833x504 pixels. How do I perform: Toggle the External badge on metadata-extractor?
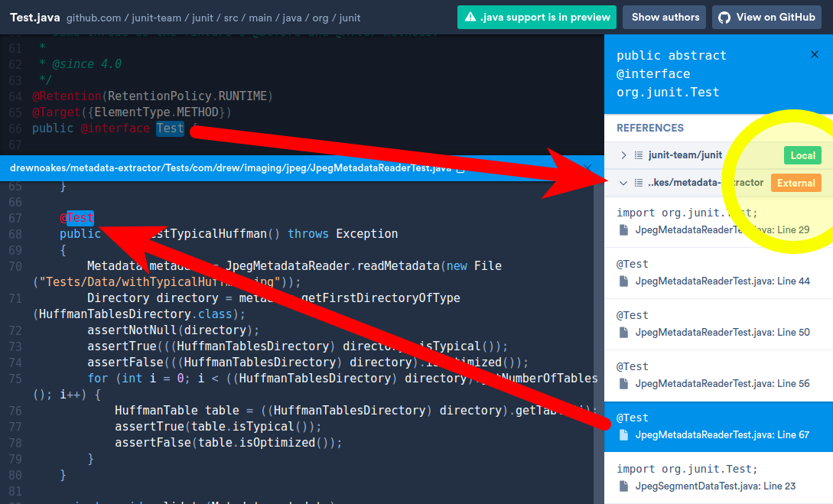(796, 183)
